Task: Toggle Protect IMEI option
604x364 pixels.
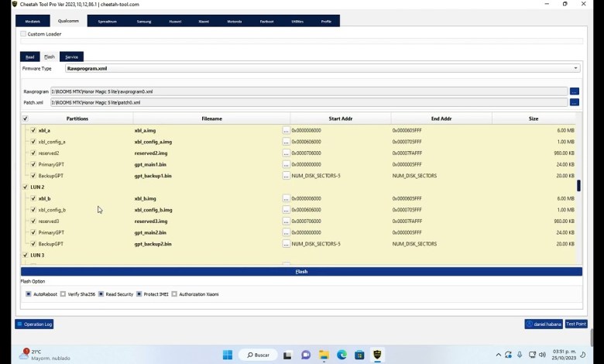Action: [x=139, y=294]
